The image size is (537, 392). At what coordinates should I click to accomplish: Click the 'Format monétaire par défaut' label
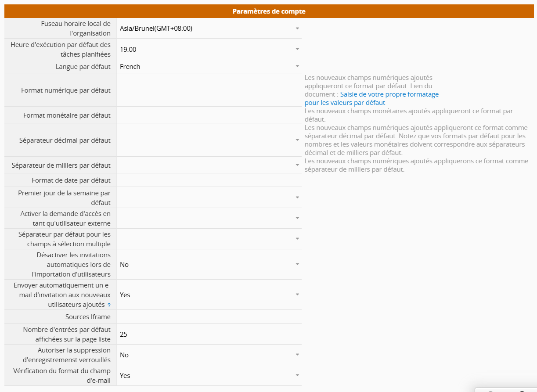pyautogui.click(x=67, y=115)
